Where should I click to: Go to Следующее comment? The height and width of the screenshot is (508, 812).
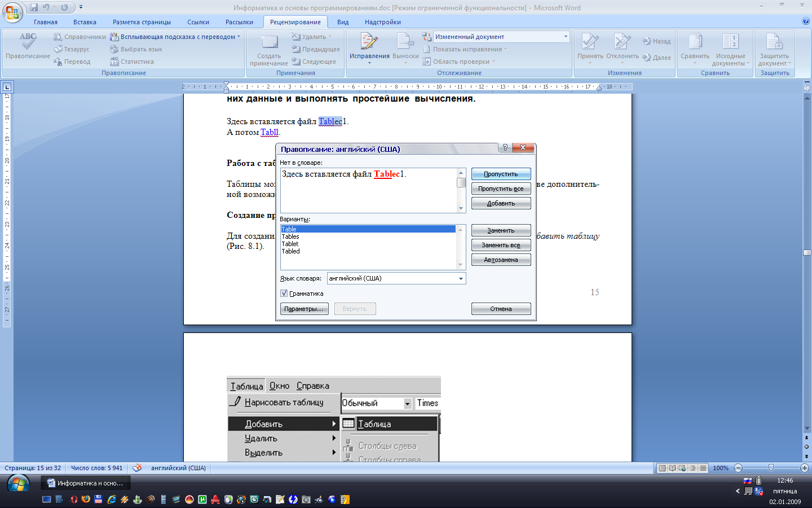(x=314, y=62)
